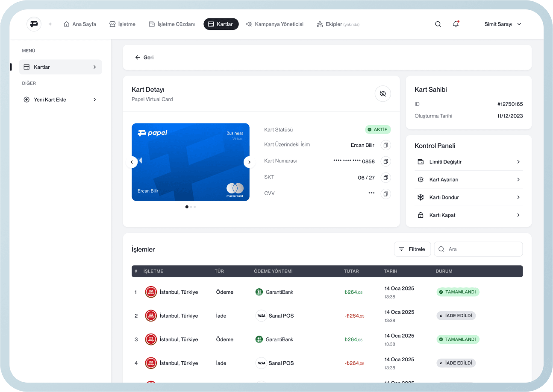Click the ID value #12750165
This screenshot has height=392, width=553.
(x=510, y=104)
